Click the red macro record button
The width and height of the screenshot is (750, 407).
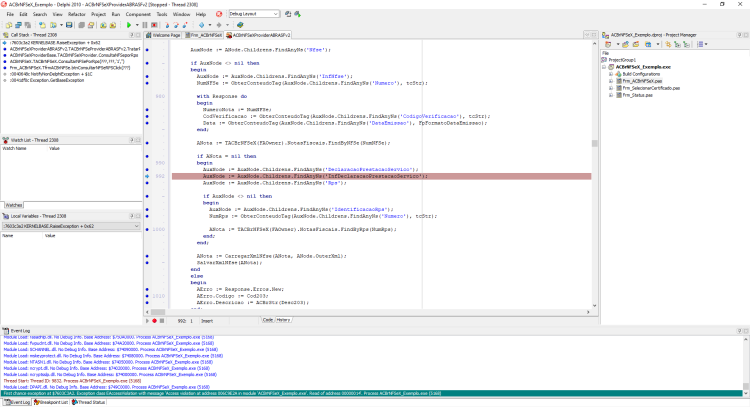pos(154,321)
